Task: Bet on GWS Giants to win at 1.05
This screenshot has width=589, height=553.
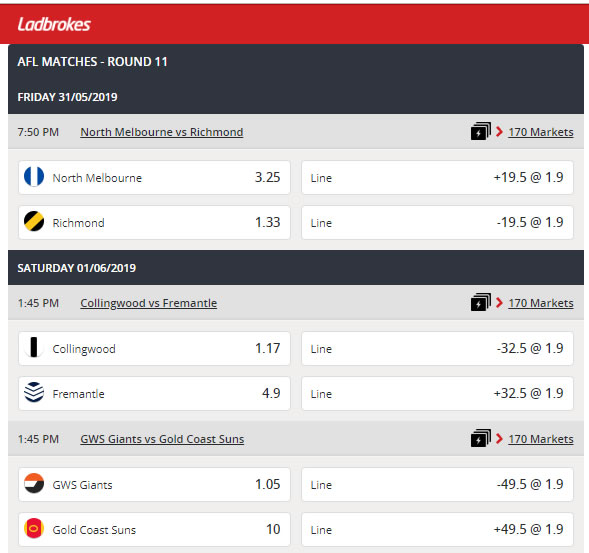Action: [x=154, y=484]
